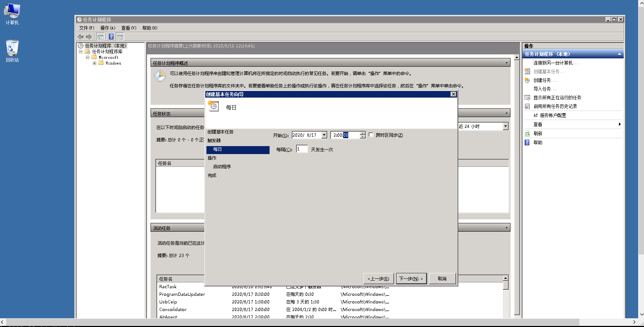Collapse the Task Scheduler overview section
This screenshot has width=644, height=327.
(506, 63)
